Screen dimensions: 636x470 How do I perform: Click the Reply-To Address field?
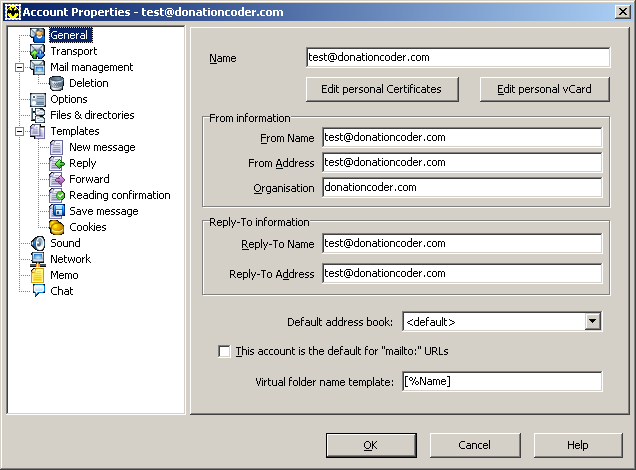tap(462, 273)
